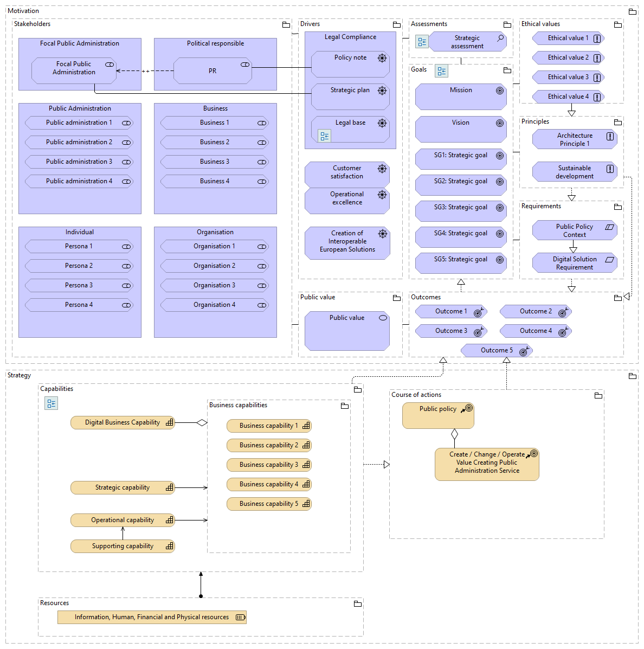Screen dimensions: 644x649
Task: Select the Public value element
Action: click(x=347, y=331)
